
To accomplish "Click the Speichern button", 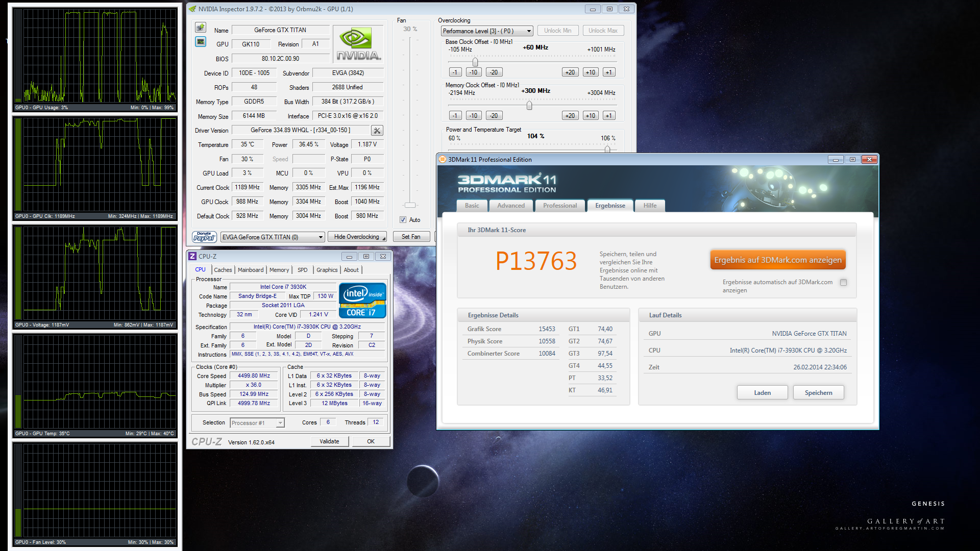I will (x=819, y=393).
